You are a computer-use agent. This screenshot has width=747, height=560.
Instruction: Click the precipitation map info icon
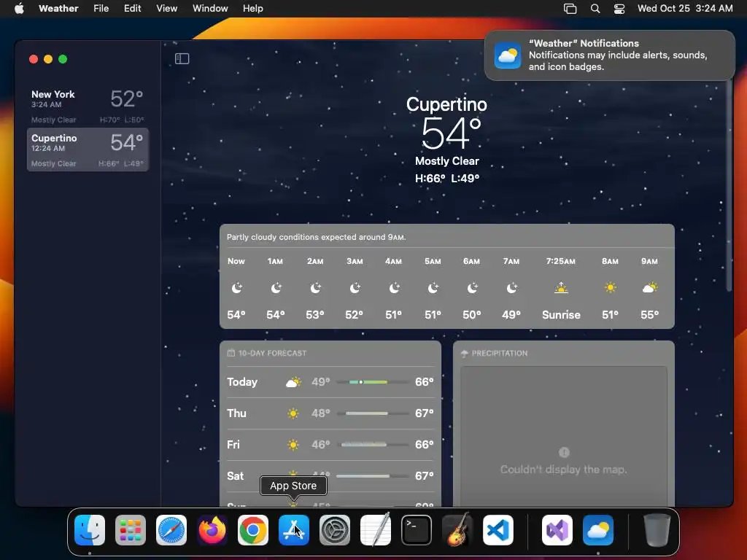tap(564, 452)
